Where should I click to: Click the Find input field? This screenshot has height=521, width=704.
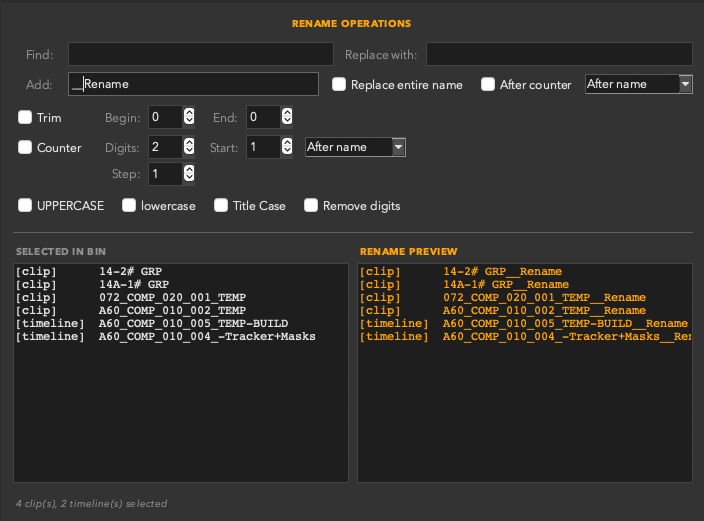(201, 54)
